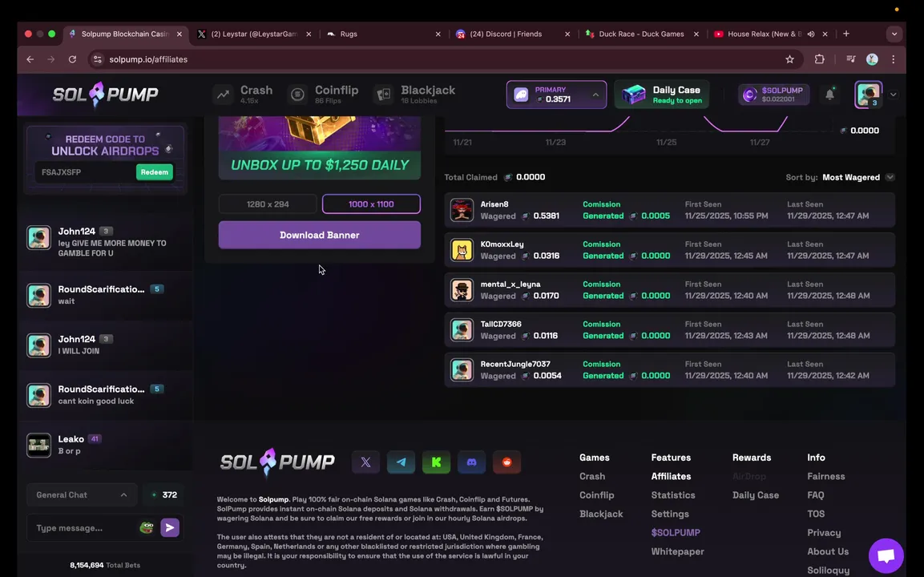
Task: Click the redeem code input field
Action: (x=86, y=172)
